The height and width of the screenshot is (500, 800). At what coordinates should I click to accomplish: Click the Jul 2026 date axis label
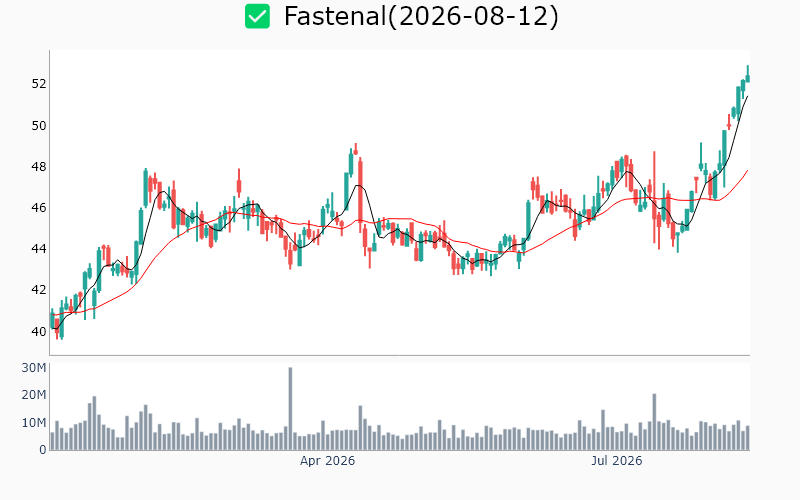[x=616, y=461]
